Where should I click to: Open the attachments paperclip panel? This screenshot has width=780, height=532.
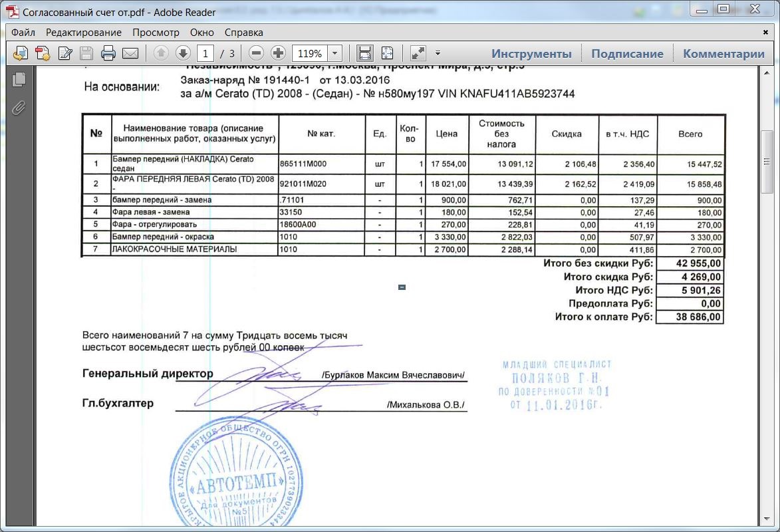pos(19,108)
